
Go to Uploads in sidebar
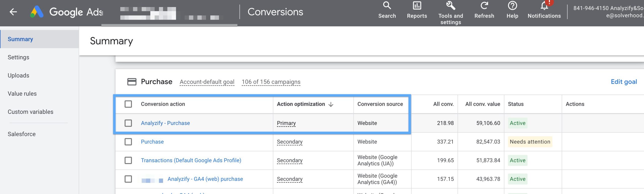18,75
